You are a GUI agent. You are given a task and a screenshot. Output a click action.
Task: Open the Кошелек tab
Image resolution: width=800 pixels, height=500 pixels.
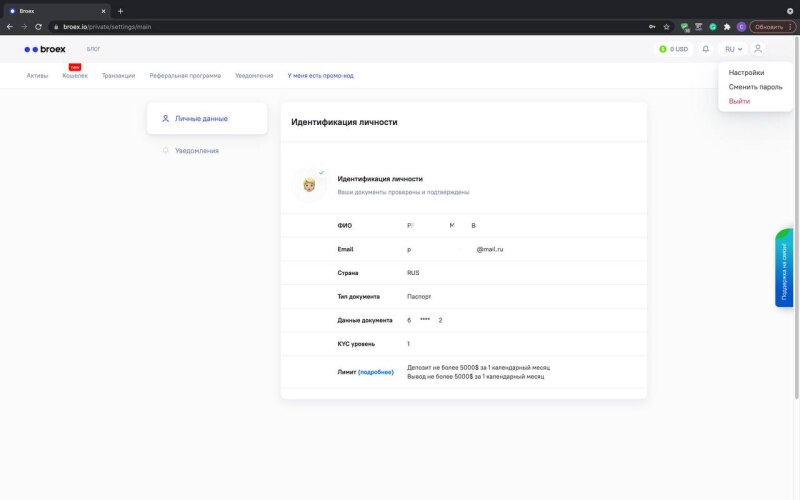coord(75,76)
